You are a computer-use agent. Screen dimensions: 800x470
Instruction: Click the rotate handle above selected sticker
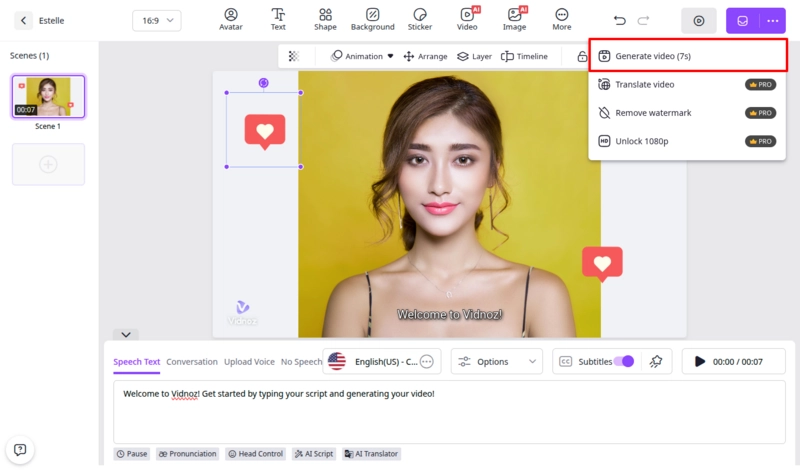click(x=263, y=83)
